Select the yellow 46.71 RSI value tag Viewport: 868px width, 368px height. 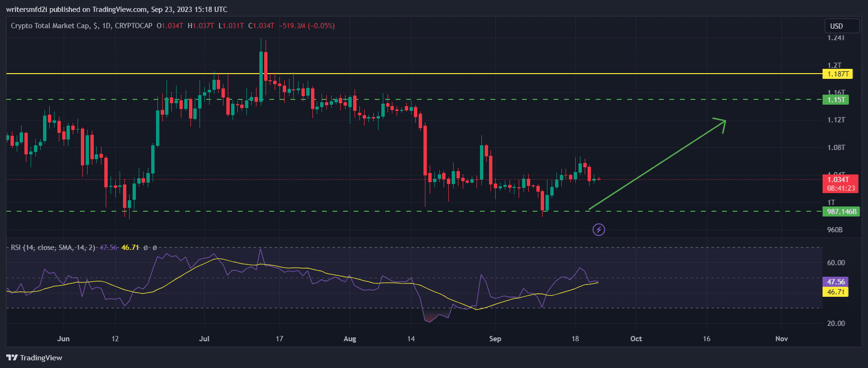pos(835,292)
